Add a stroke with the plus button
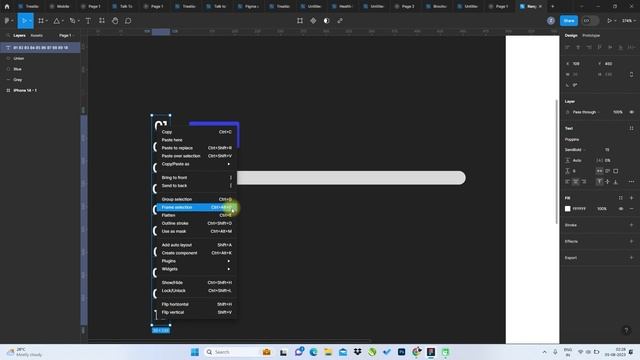Image resolution: width=640 pixels, height=360 pixels. pyautogui.click(x=631, y=225)
